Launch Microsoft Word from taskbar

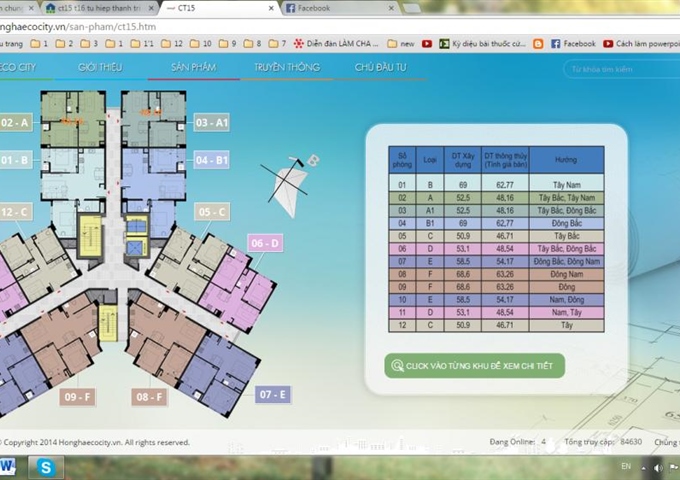pyautogui.click(x=7, y=467)
